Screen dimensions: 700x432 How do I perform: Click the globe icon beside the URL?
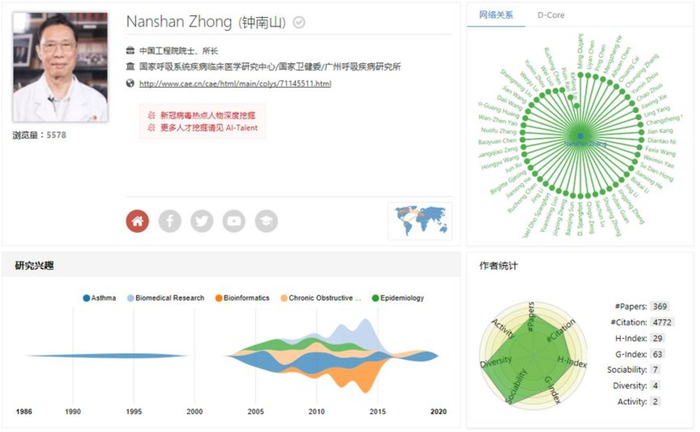coord(130,83)
